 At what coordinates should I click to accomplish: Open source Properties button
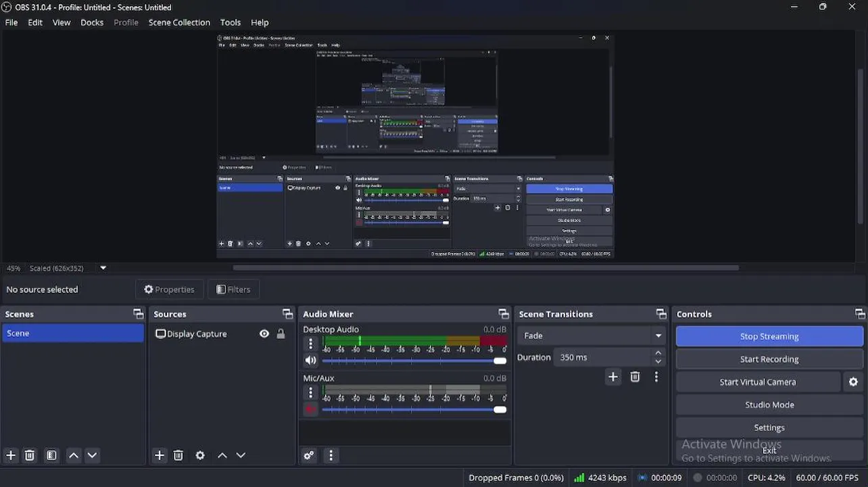coord(169,289)
